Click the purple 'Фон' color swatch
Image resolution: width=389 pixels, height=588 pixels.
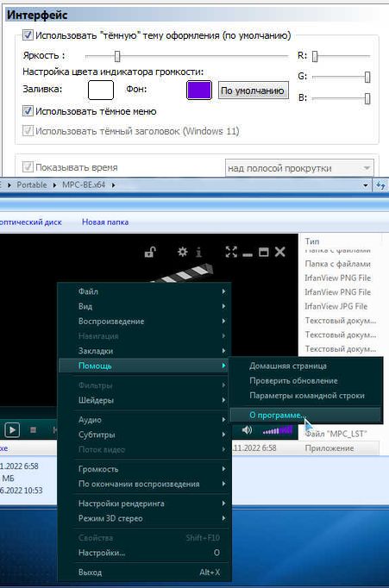(x=199, y=91)
